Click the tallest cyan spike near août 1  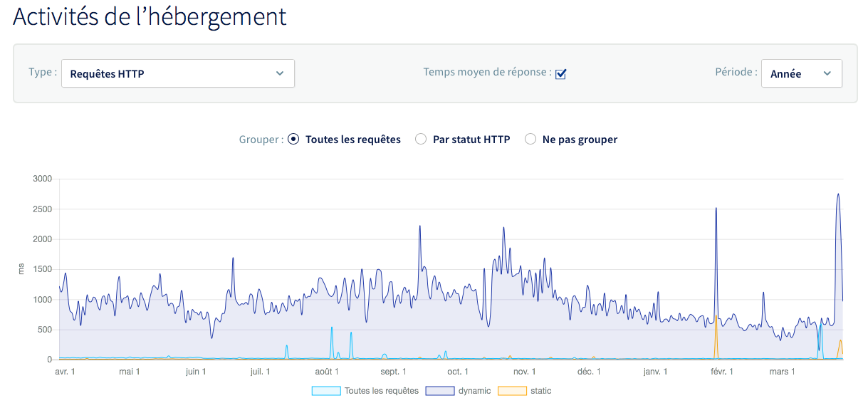(332, 328)
